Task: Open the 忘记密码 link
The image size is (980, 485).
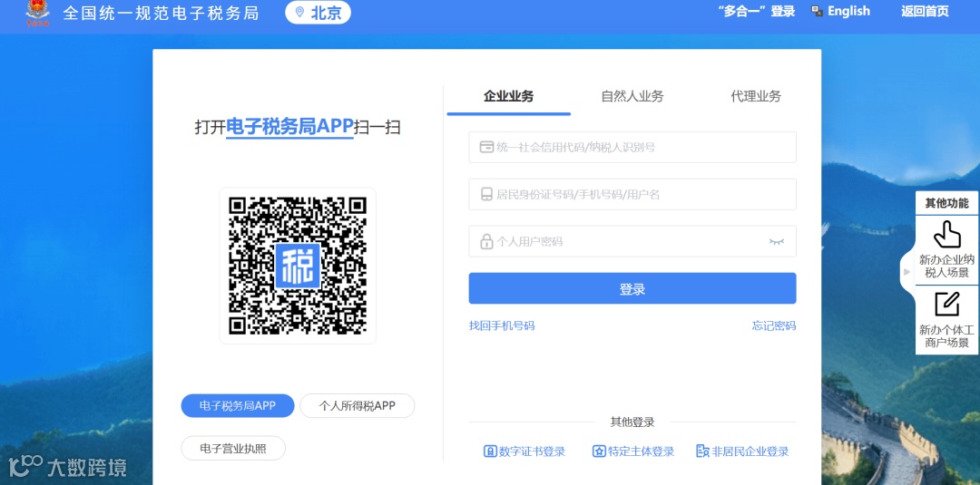Action: tap(774, 325)
